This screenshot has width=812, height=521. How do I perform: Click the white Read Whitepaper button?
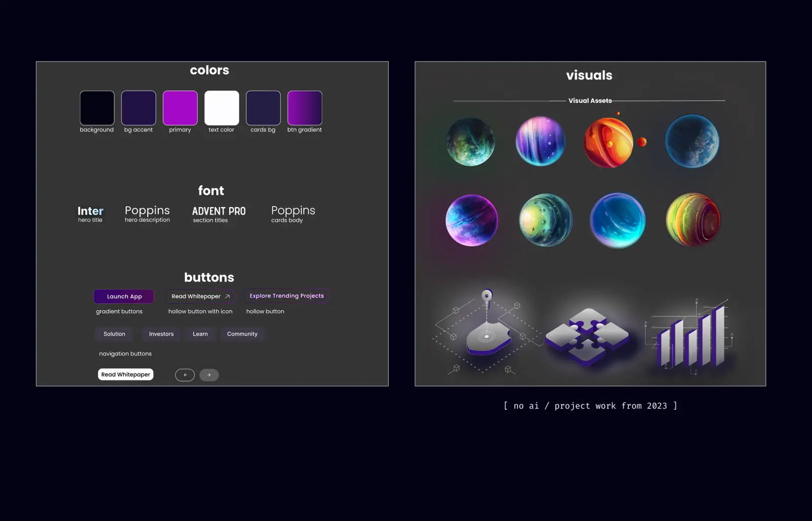pyautogui.click(x=125, y=375)
